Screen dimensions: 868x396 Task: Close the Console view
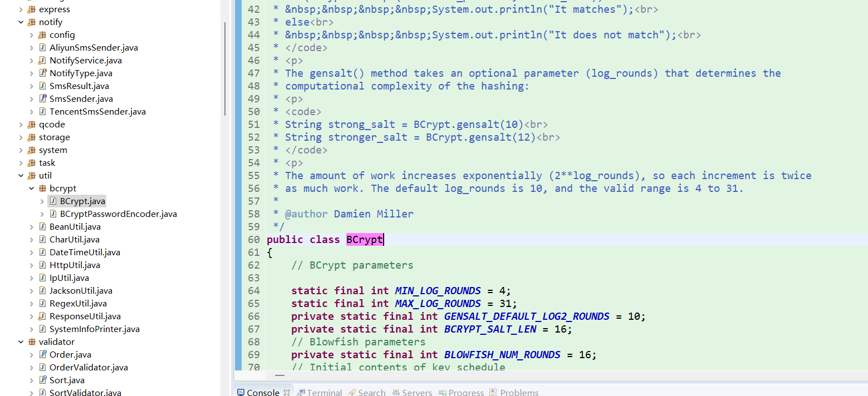[287, 391]
